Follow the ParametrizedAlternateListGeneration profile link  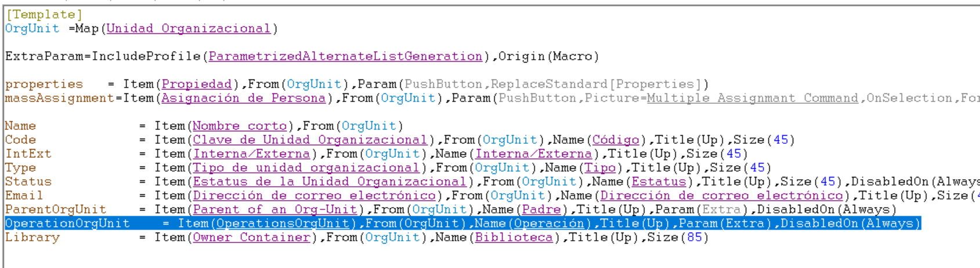point(345,56)
